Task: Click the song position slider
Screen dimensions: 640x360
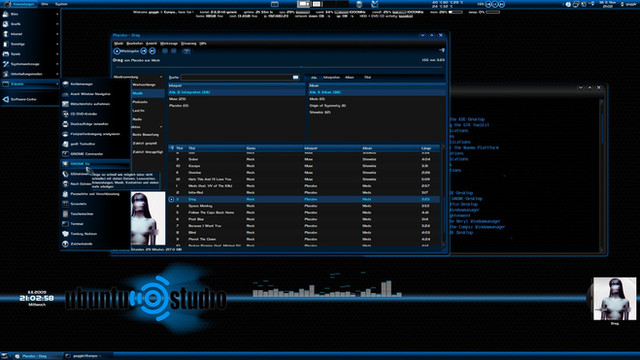Action: [279, 67]
